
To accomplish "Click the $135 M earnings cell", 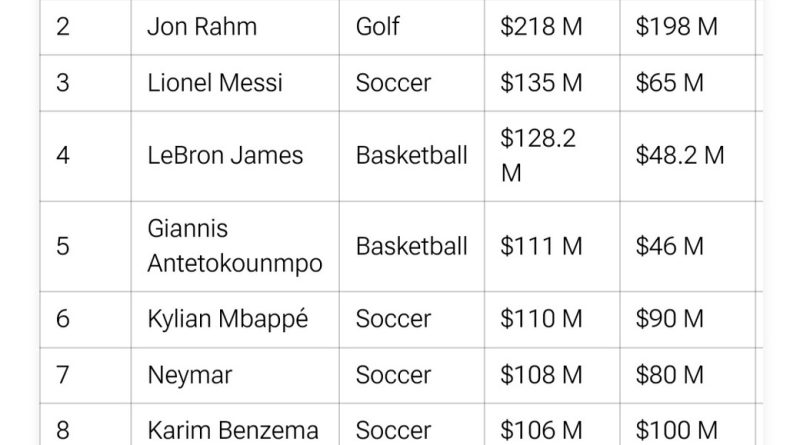I will (x=541, y=82).
